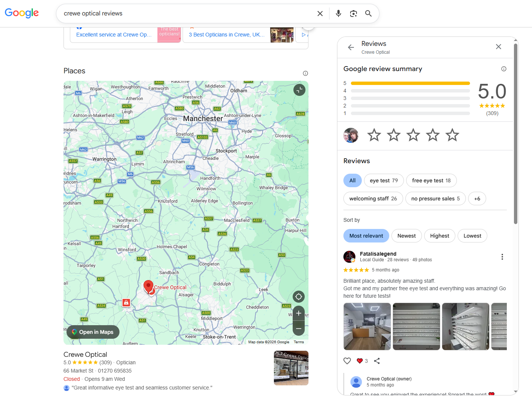Open Places info icon
This screenshot has width=532, height=397.
click(305, 73)
